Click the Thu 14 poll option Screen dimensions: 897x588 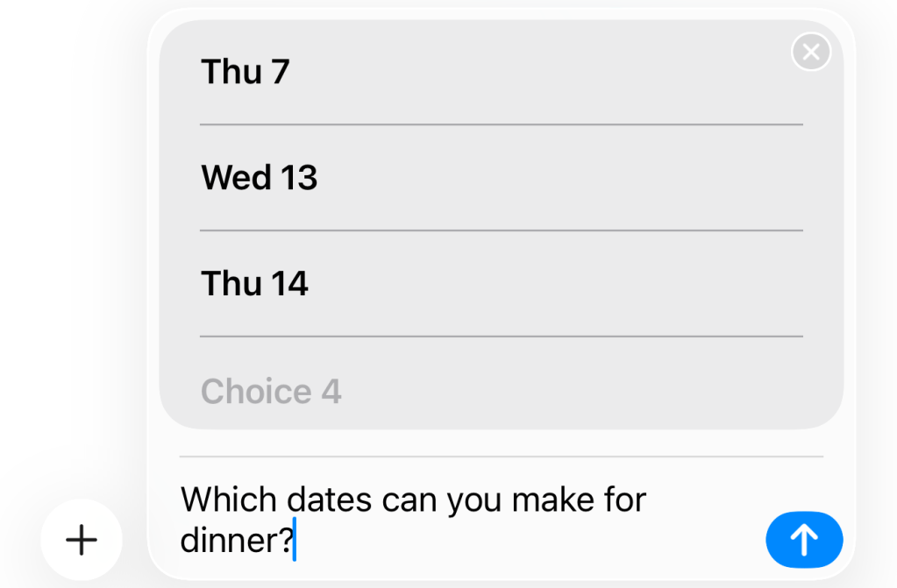click(x=500, y=284)
